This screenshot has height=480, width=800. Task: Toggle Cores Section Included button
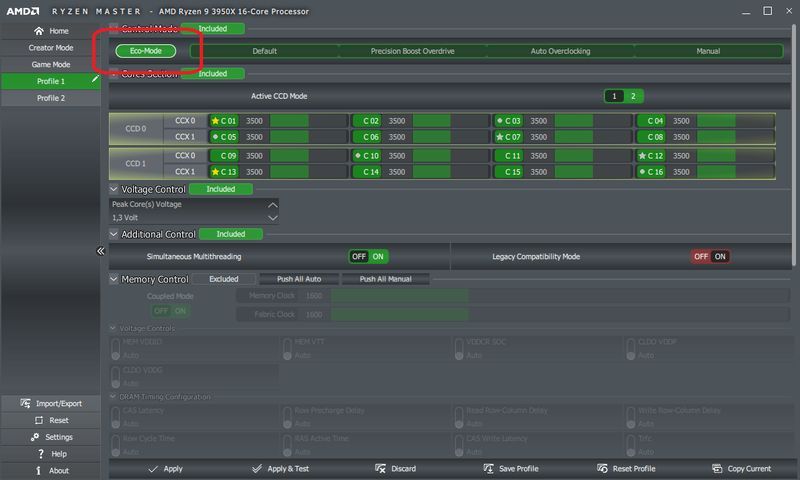(x=213, y=73)
